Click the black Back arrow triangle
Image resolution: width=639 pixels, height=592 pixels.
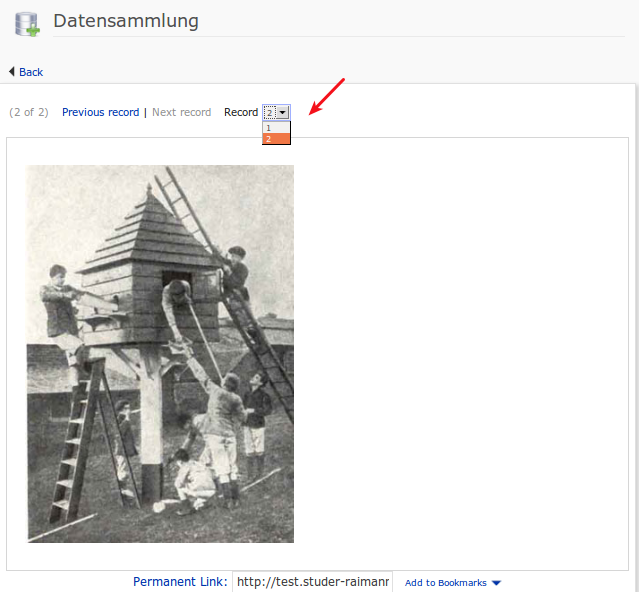pyautogui.click(x=12, y=72)
